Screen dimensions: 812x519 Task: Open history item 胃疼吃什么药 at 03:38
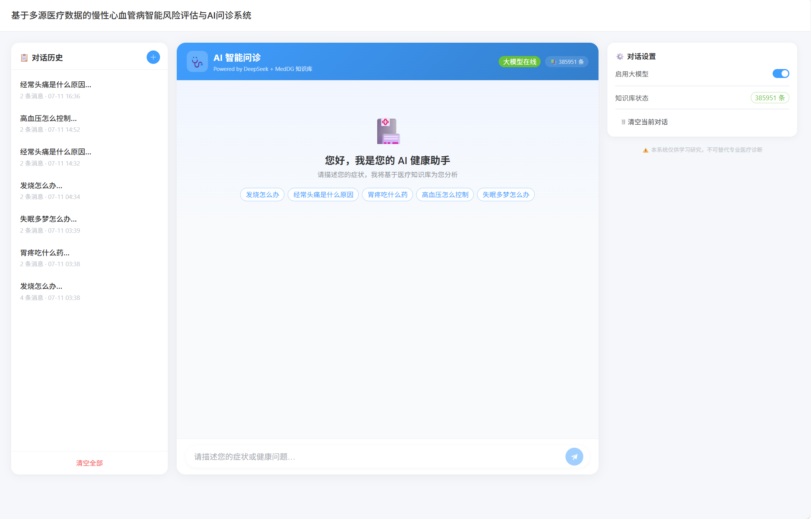coord(89,258)
